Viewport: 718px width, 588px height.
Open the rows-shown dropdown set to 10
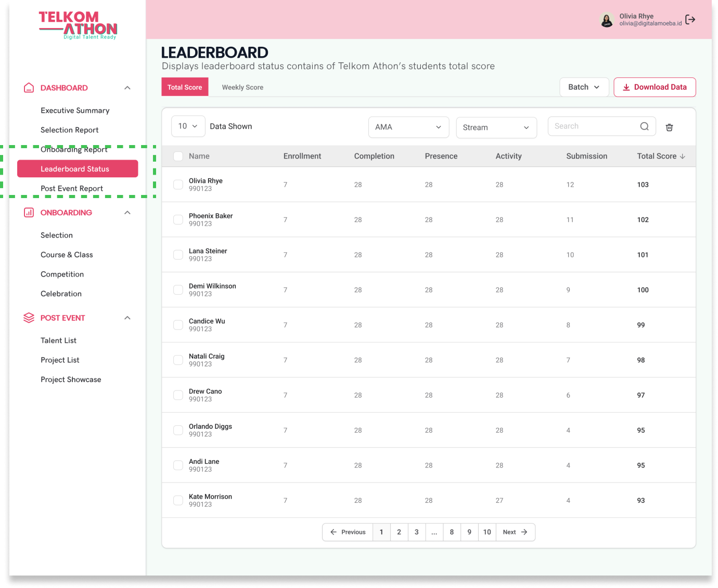(188, 126)
